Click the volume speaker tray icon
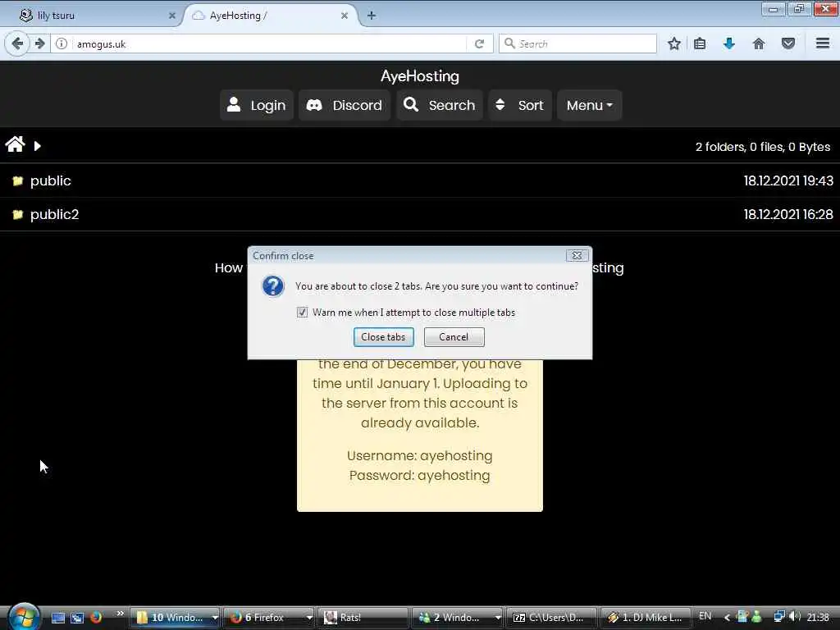Viewport: 840px width, 630px height. [x=796, y=617]
